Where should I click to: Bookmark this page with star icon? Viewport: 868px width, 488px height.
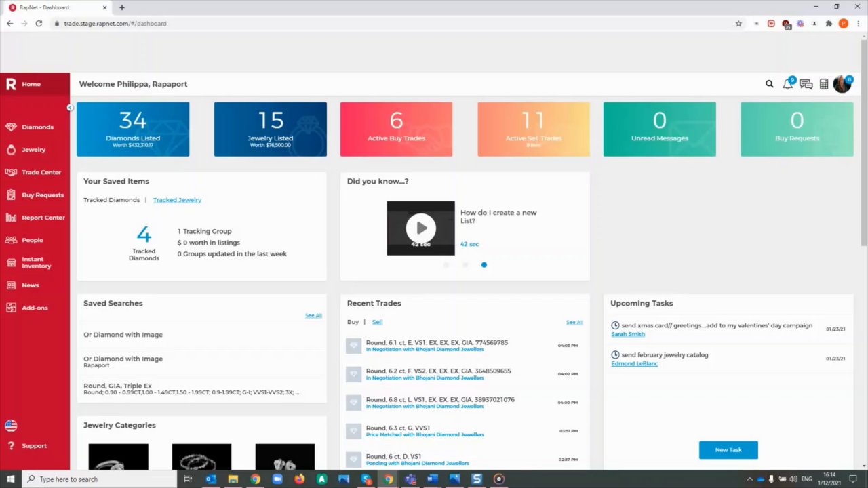point(738,24)
